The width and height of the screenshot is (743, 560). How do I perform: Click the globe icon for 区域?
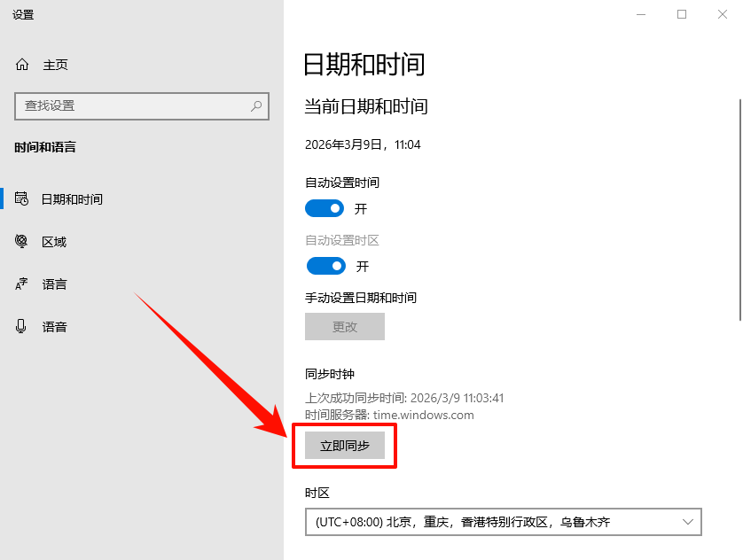tap(22, 242)
